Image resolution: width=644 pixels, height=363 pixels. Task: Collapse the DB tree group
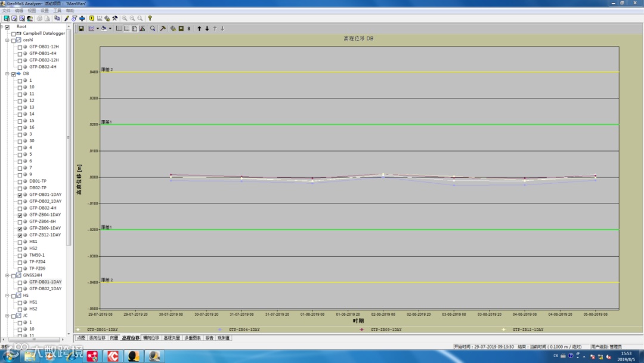click(x=7, y=74)
